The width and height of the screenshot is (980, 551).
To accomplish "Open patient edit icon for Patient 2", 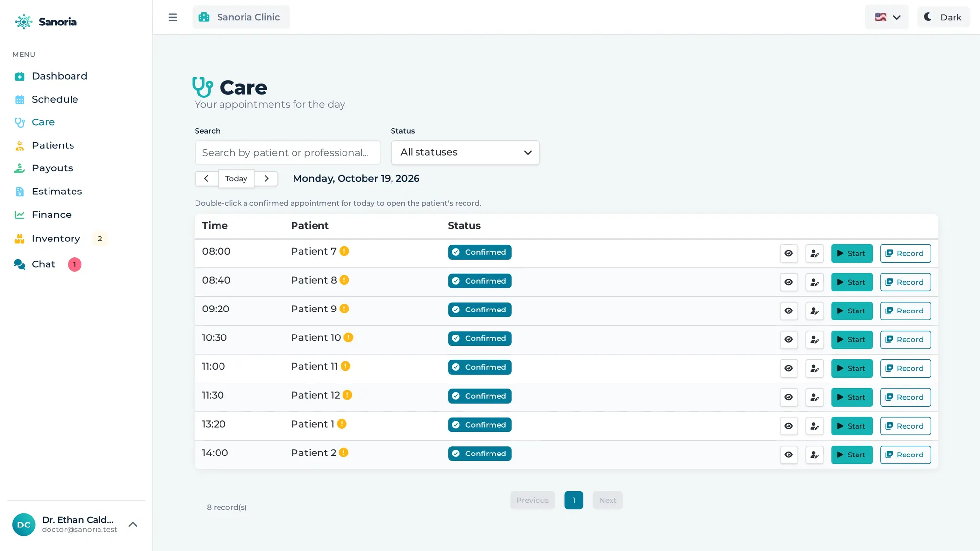I will pos(814,455).
